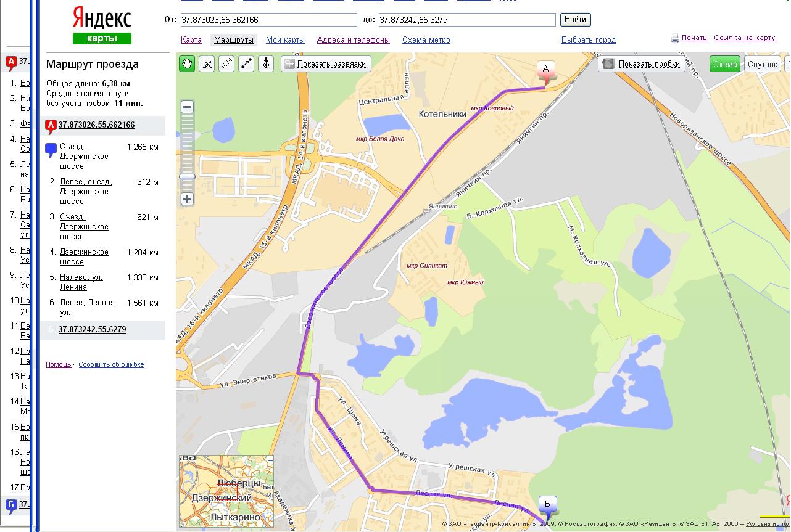This screenshot has width=791, height=532.
Task: Toggle Показать пробки traffic display
Action: 642,64
